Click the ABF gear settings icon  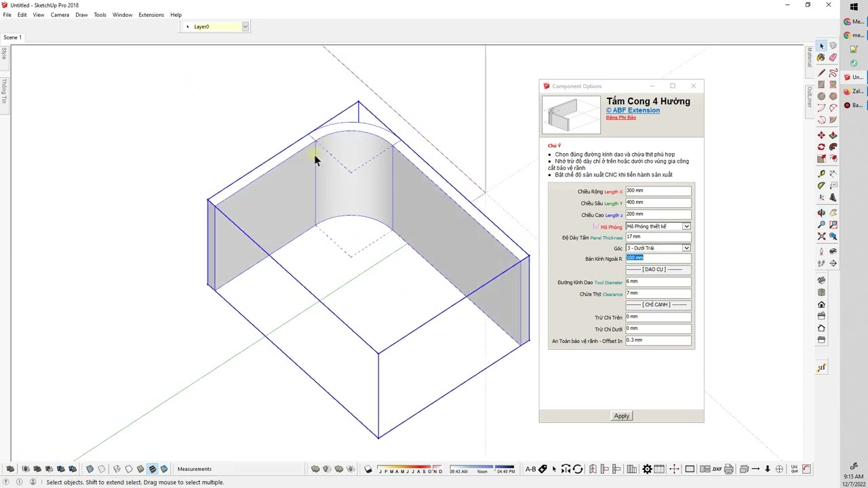647,469
